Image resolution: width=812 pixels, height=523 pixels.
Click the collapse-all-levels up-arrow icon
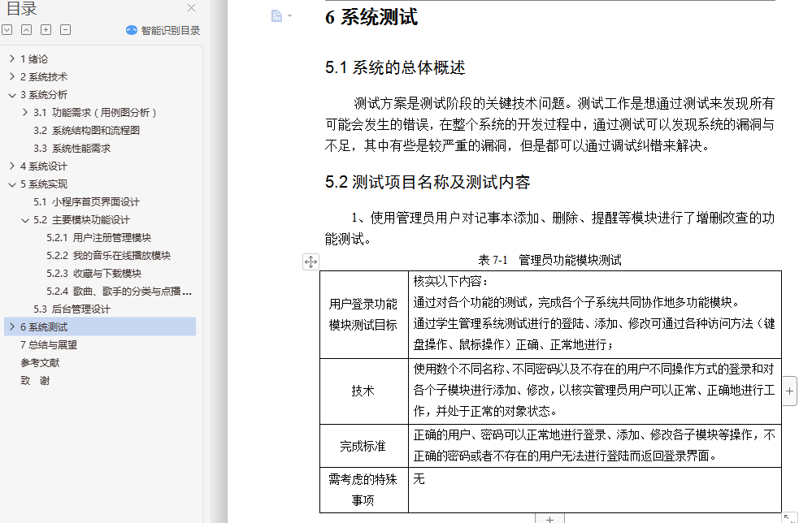pos(26,30)
